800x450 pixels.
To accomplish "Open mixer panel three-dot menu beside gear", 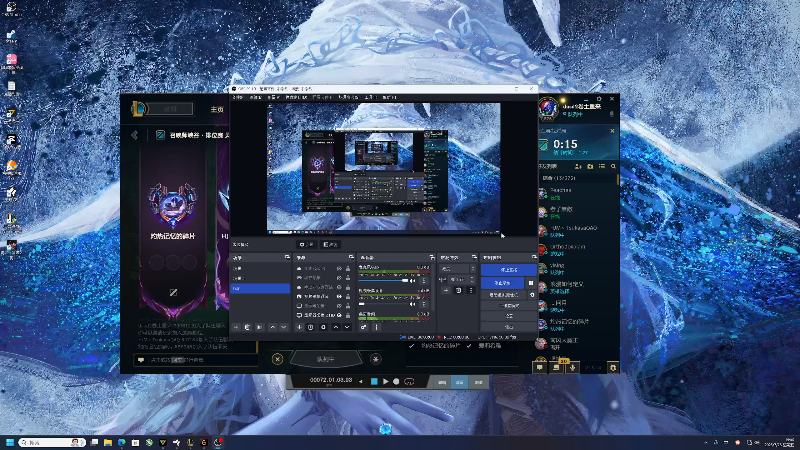I will 377,327.
